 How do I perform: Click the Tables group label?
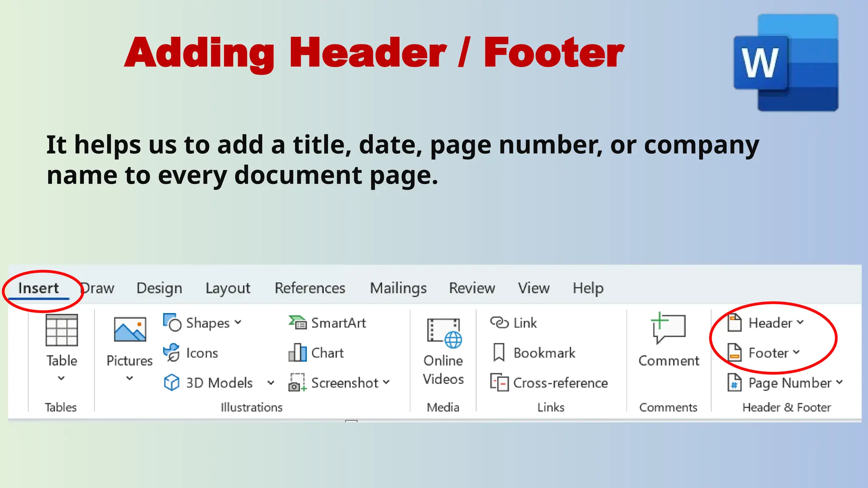61,407
